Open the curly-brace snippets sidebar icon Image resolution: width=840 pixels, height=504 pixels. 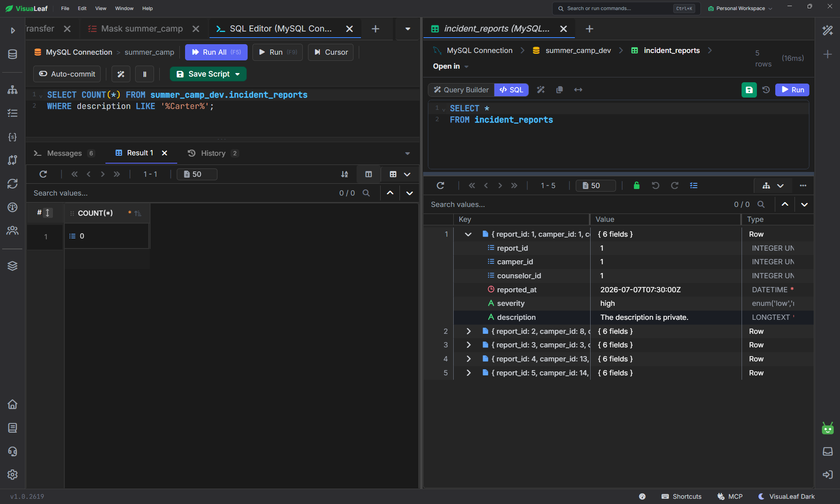point(13,137)
